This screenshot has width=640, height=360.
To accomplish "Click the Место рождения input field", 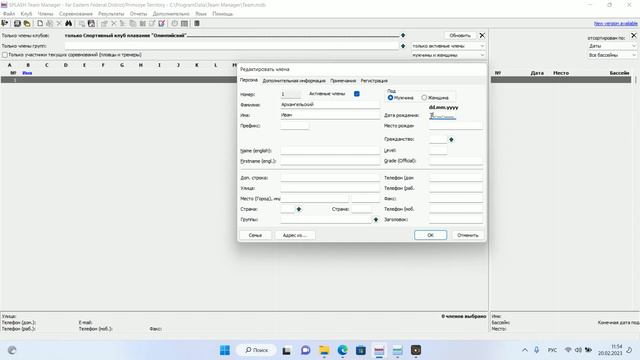I will [456, 126].
